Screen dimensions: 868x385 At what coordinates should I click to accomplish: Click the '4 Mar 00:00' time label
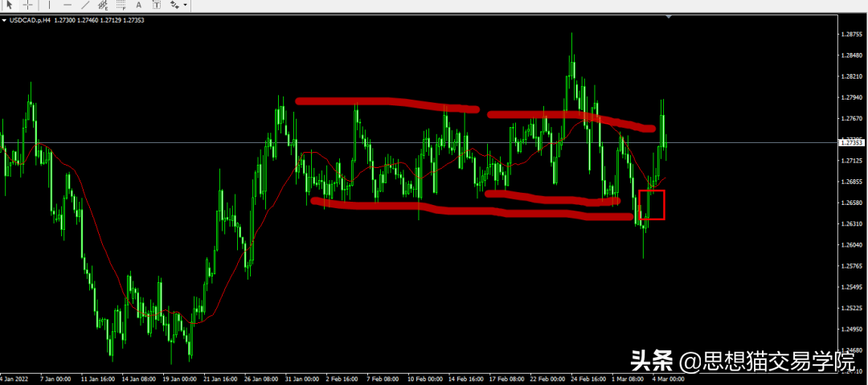[669, 379]
